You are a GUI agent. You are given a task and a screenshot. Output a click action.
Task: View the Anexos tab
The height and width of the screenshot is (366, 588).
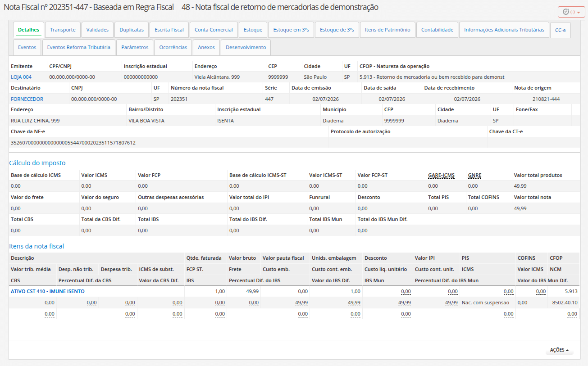tap(206, 47)
